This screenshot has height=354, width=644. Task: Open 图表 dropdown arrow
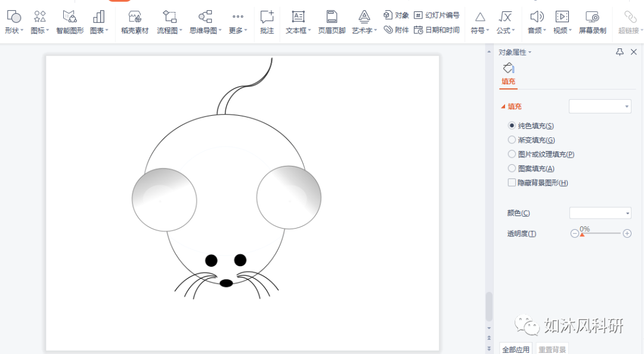(x=107, y=30)
